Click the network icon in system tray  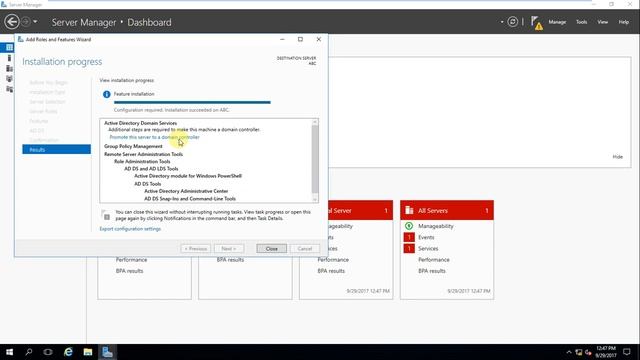pyautogui.click(x=578, y=352)
